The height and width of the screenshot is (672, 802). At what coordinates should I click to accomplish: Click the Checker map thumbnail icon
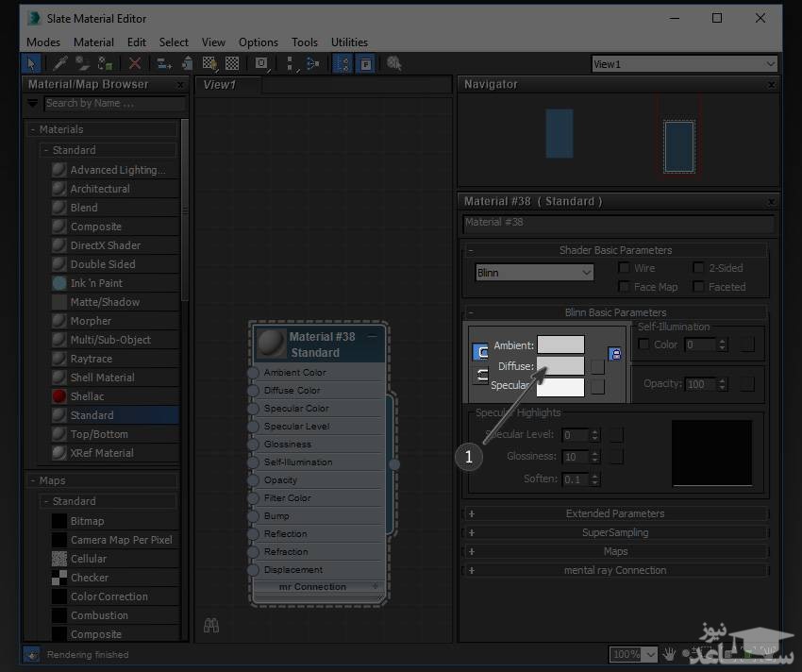(59, 578)
